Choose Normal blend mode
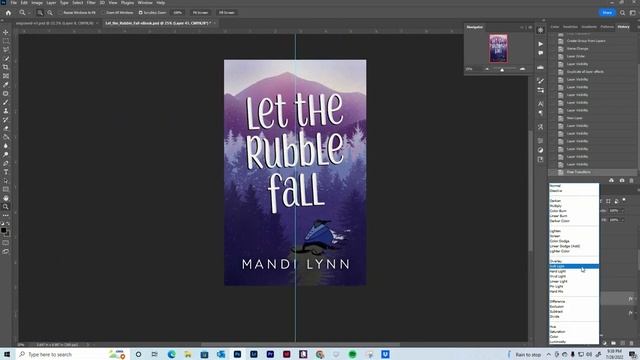The image size is (640, 360). coord(574,186)
